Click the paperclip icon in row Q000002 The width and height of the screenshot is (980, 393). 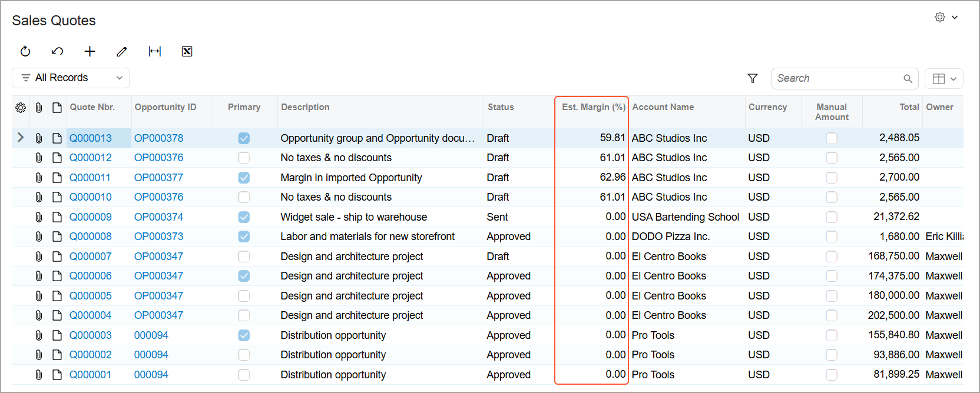(x=38, y=355)
